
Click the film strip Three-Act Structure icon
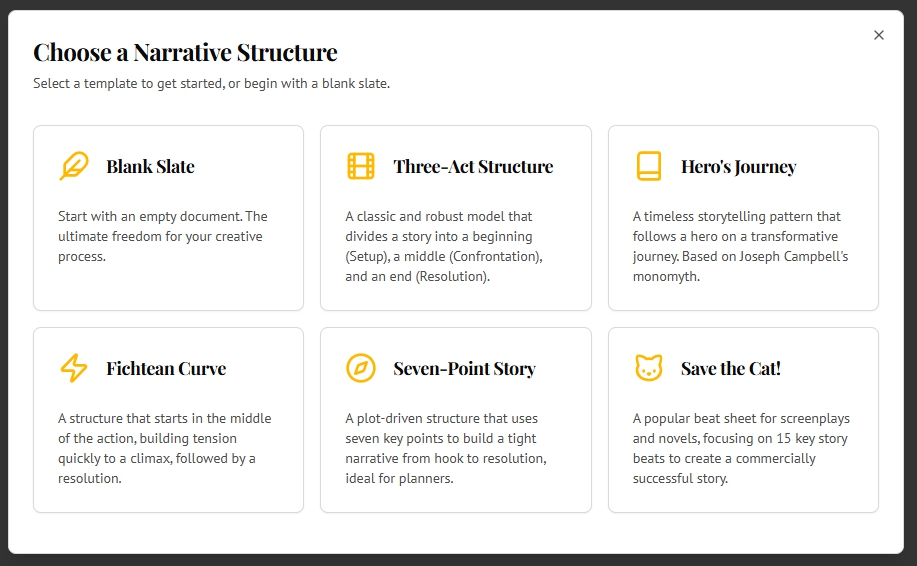[361, 166]
